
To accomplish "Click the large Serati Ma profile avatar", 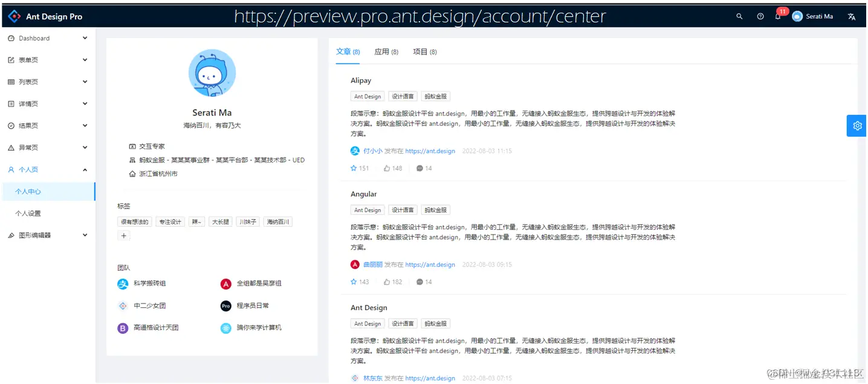I will tap(212, 73).
